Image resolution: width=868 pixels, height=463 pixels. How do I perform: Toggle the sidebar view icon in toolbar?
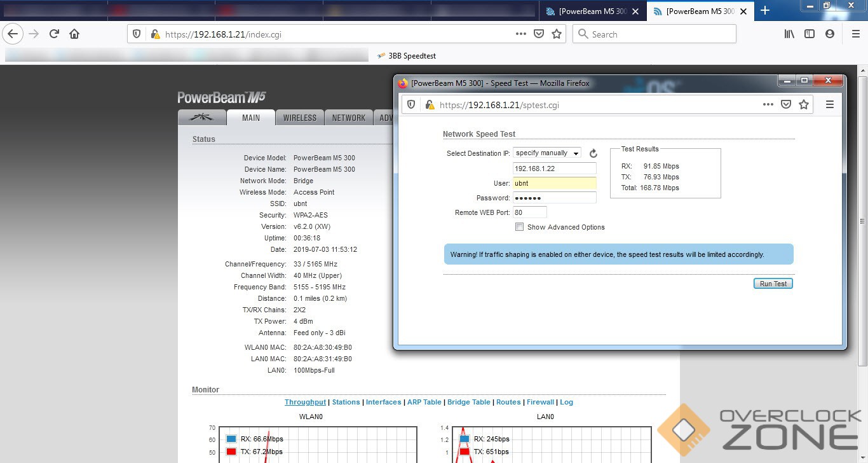coord(810,34)
